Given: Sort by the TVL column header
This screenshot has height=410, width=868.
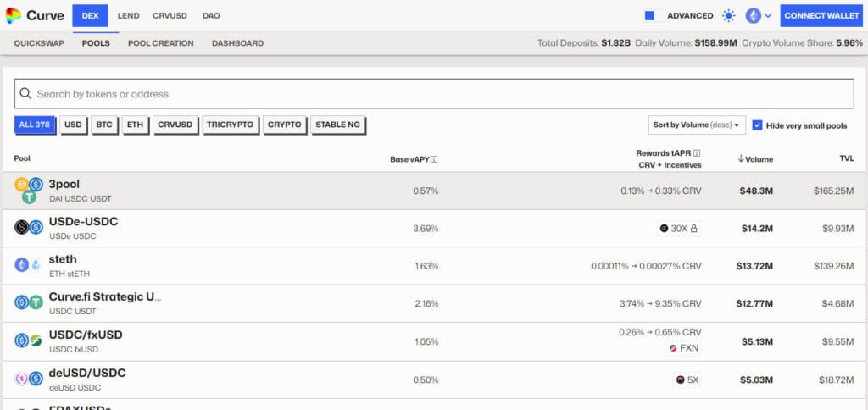Looking at the screenshot, I should coord(847,158).
